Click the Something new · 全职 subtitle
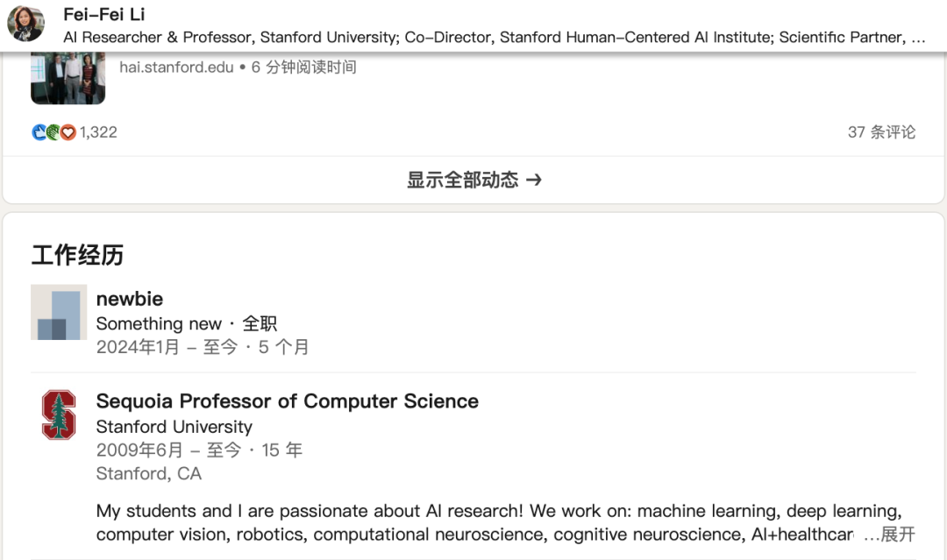947x560 pixels. coord(186,323)
